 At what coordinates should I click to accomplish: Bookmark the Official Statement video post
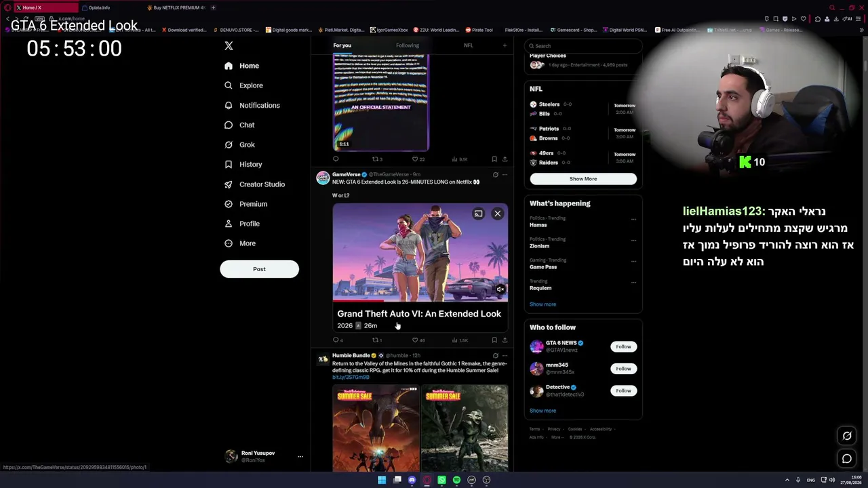tap(494, 159)
